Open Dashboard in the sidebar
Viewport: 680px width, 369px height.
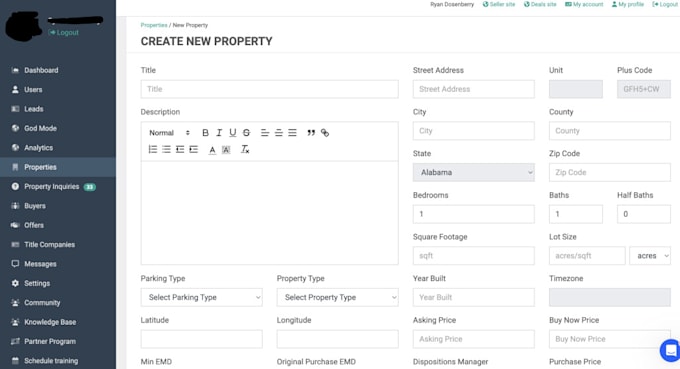tap(58, 70)
